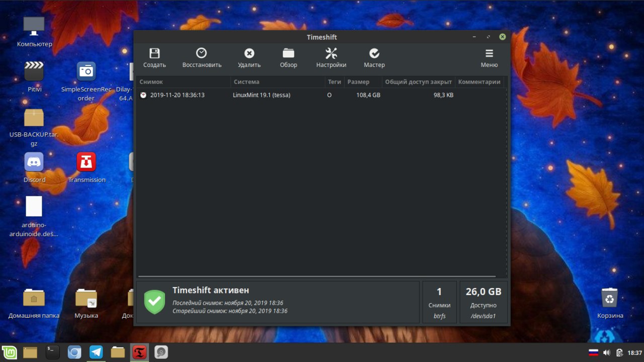
Task: Select snapshot 2019-11-20 18:36:13 row
Action: pyautogui.click(x=321, y=95)
